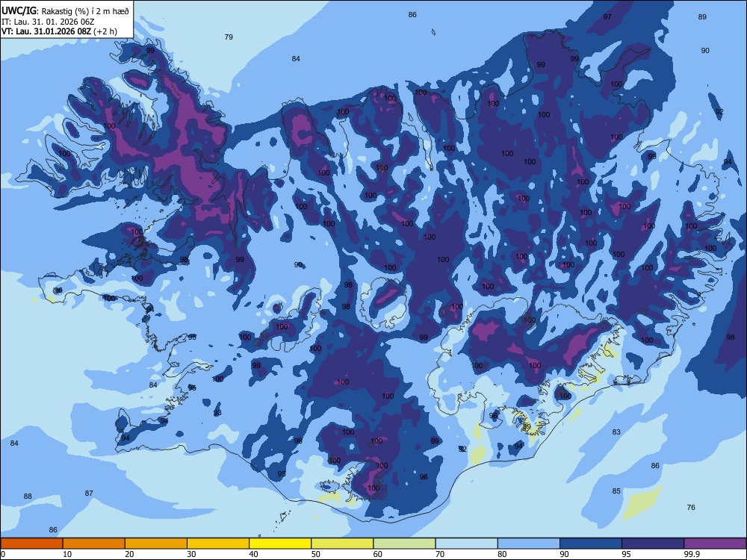
Task: Click the legend tick label 20 under the colorbar
Action: click(x=129, y=554)
